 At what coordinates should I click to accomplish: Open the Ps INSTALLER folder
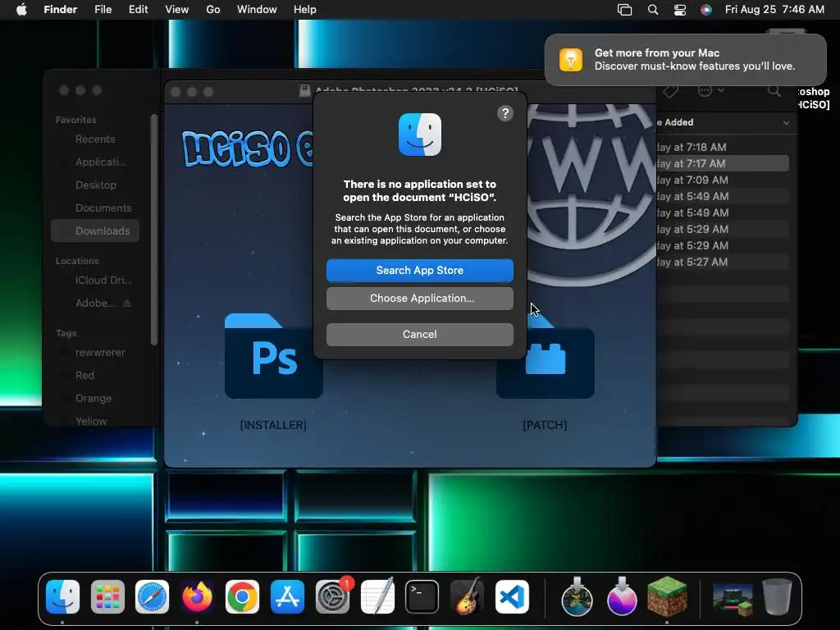(x=274, y=356)
